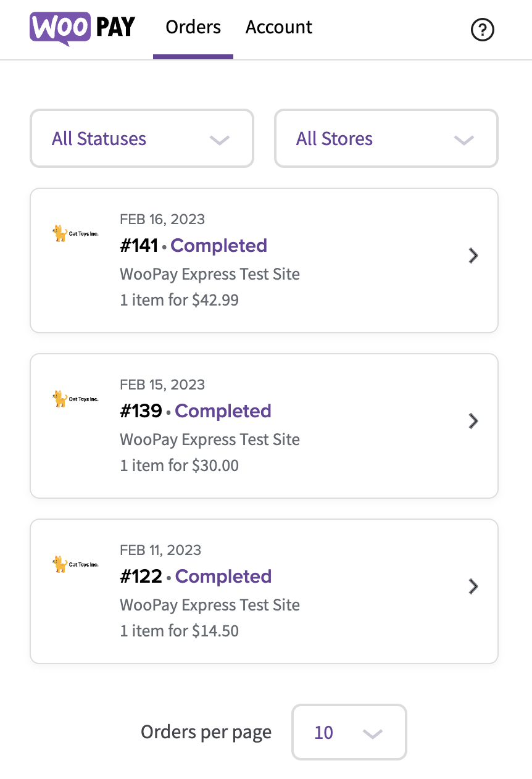Select the order totaling $42.99
Image resolution: width=532 pixels, height=779 pixels.
pyautogui.click(x=179, y=301)
